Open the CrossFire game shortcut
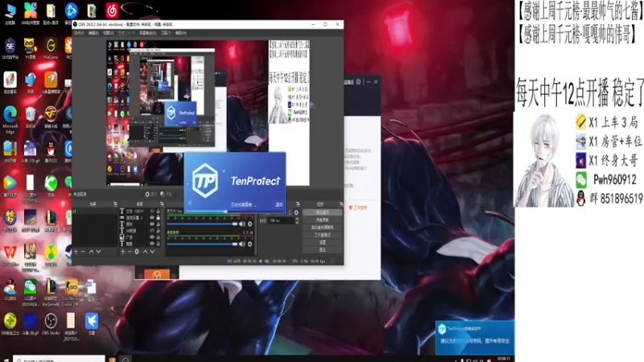The width and height of the screenshot is (644, 362). tap(51, 117)
